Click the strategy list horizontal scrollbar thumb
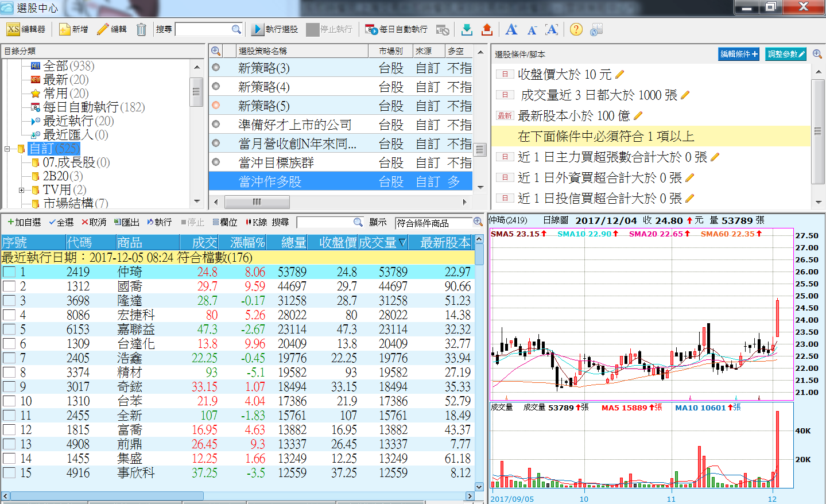 tap(257, 202)
